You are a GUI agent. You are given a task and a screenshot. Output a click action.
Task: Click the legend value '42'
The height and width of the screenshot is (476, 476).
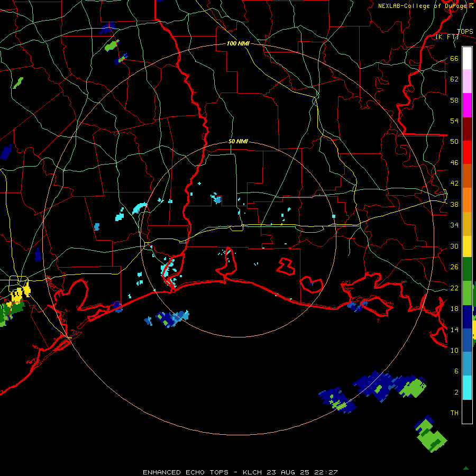click(x=454, y=184)
